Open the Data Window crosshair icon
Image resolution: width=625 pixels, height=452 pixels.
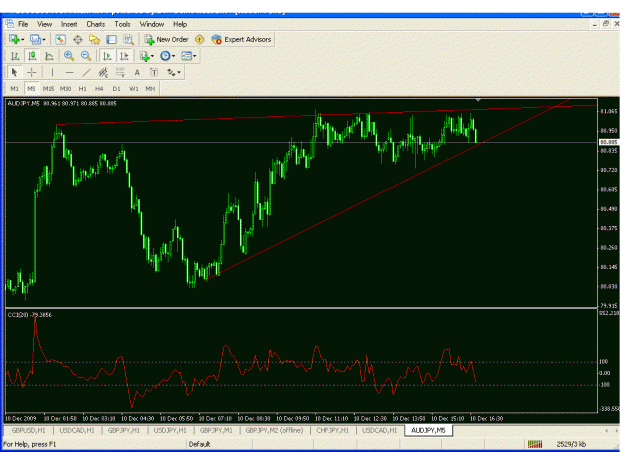tap(78, 39)
